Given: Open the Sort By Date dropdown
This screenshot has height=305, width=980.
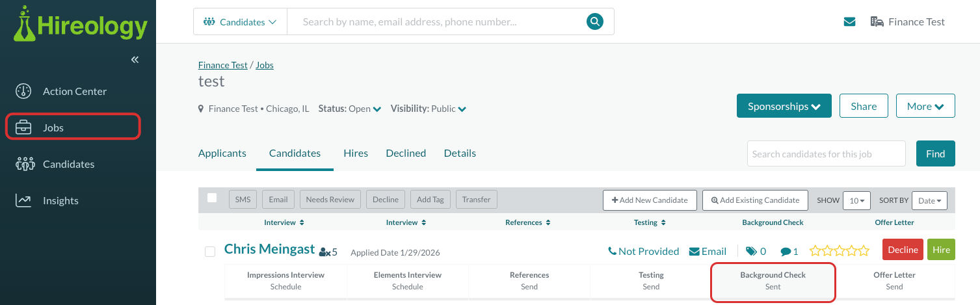Looking at the screenshot, I should click(929, 201).
